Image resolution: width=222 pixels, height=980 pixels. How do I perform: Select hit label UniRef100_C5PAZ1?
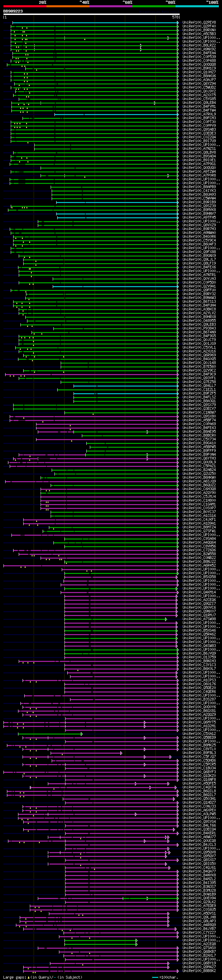[x=199, y=466]
